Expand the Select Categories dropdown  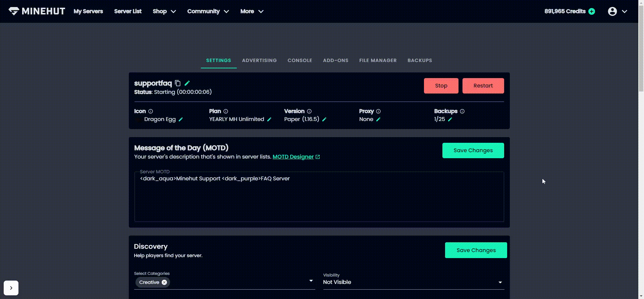pos(311,281)
